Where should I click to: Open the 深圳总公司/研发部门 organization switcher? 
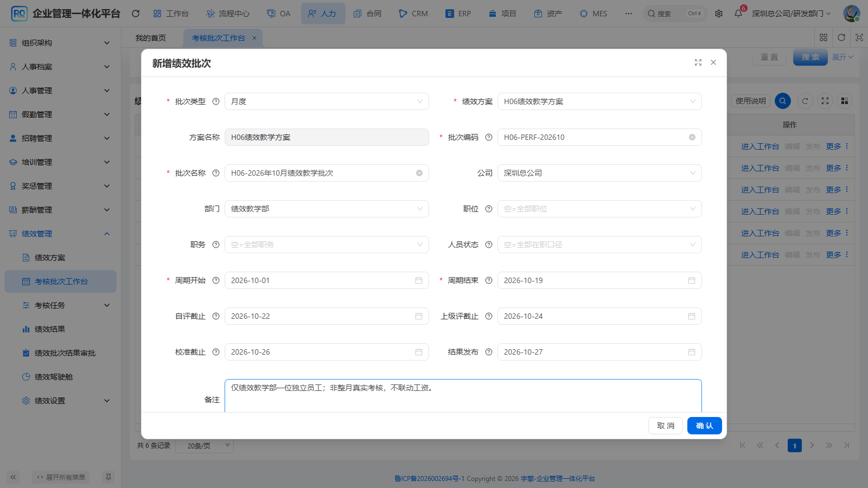[791, 14]
